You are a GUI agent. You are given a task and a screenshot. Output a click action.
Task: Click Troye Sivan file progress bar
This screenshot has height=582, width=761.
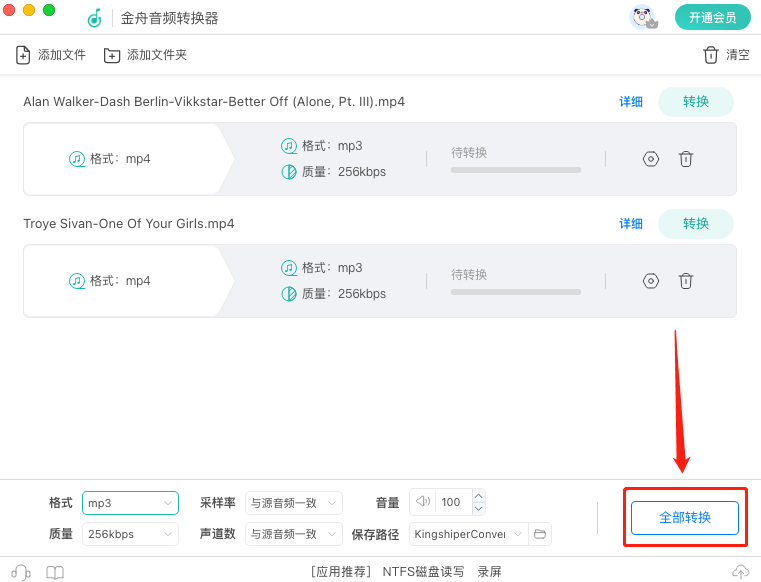pos(516,292)
